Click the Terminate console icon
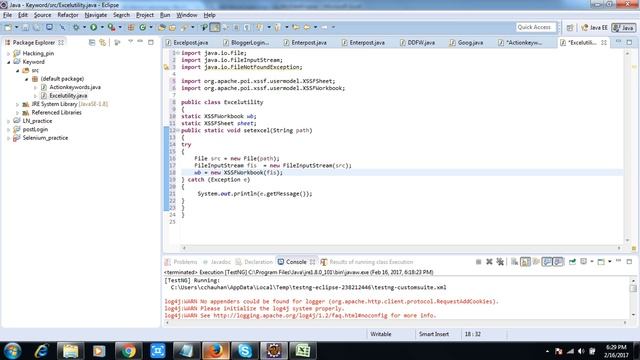This screenshot has width=640, height=360. click(x=479, y=262)
